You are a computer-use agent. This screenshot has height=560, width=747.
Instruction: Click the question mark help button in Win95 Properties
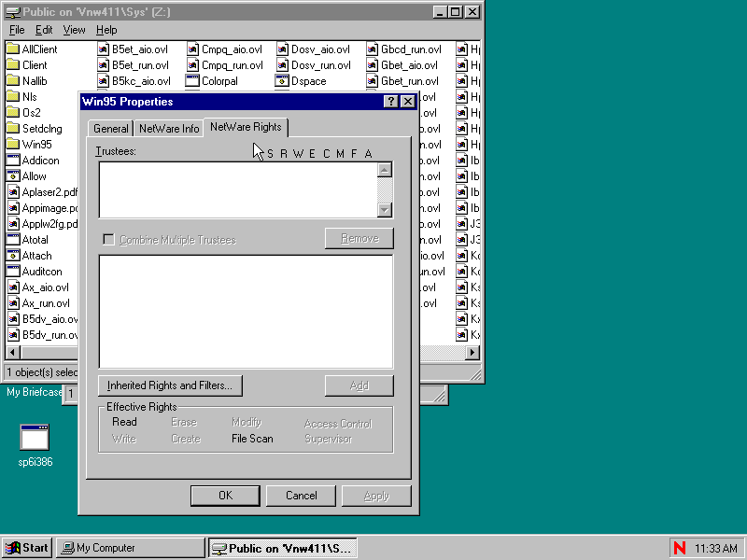point(390,102)
